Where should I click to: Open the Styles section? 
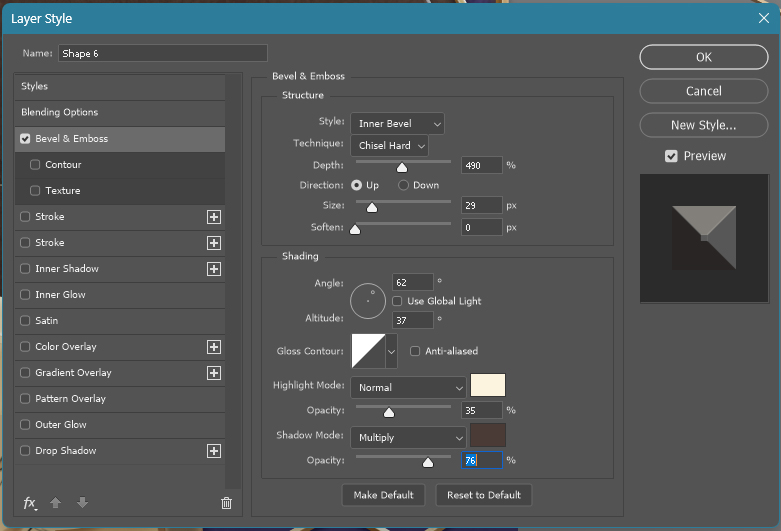point(120,86)
